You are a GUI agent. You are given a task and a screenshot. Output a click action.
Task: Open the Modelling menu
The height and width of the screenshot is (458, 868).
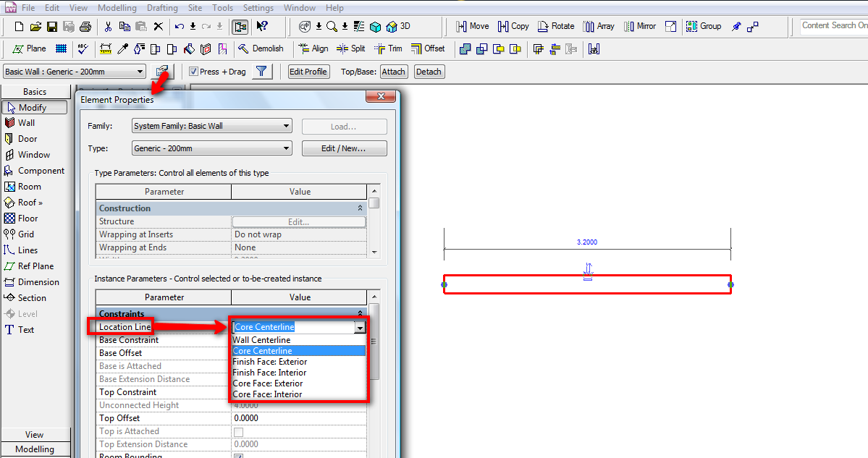[x=117, y=8]
